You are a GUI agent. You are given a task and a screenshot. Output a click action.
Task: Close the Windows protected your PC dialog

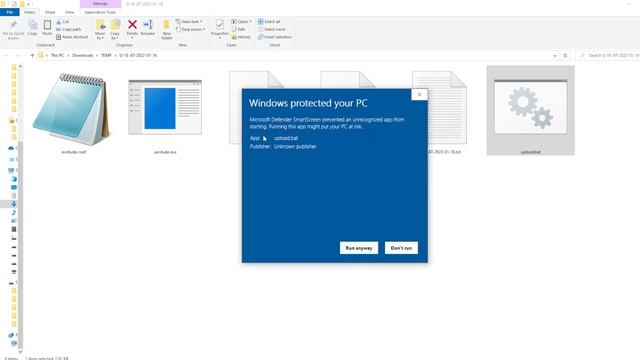click(419, 94)
